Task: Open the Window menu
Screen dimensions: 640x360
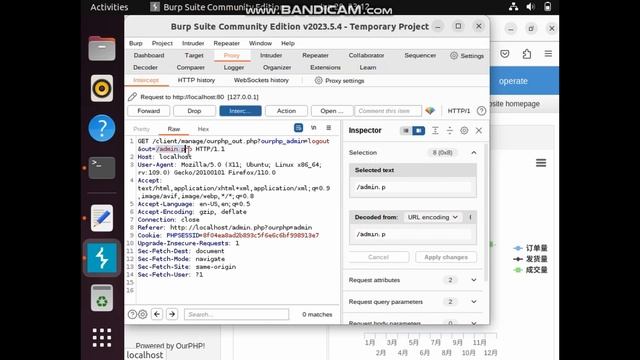Action: (x=260, y=43)
